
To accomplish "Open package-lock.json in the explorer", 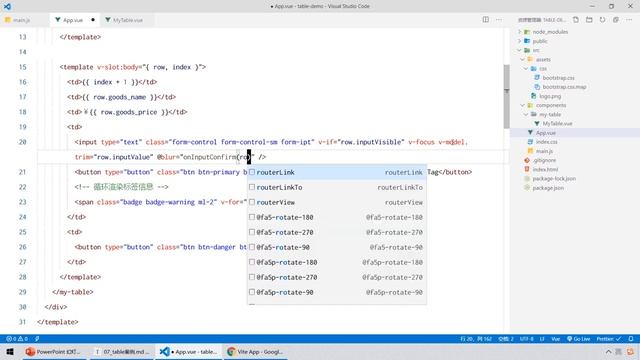I will pyautogui.click(x=553, y=179).
